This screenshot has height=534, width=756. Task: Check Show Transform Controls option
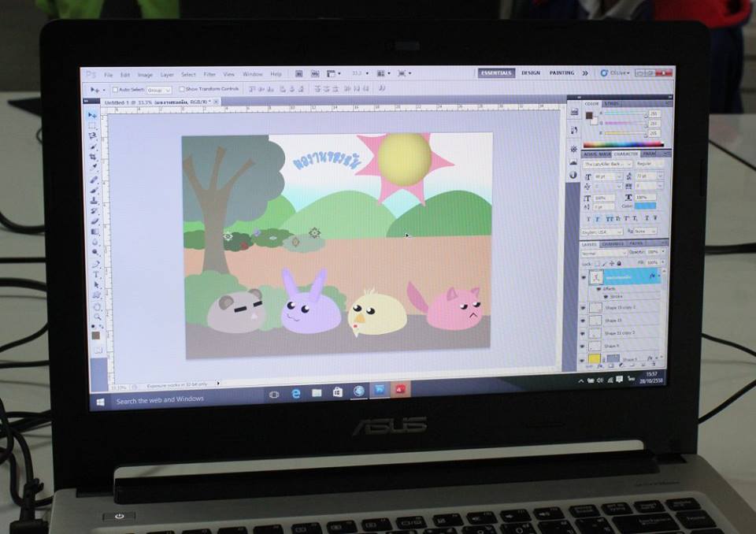click(x=182, y=89)
